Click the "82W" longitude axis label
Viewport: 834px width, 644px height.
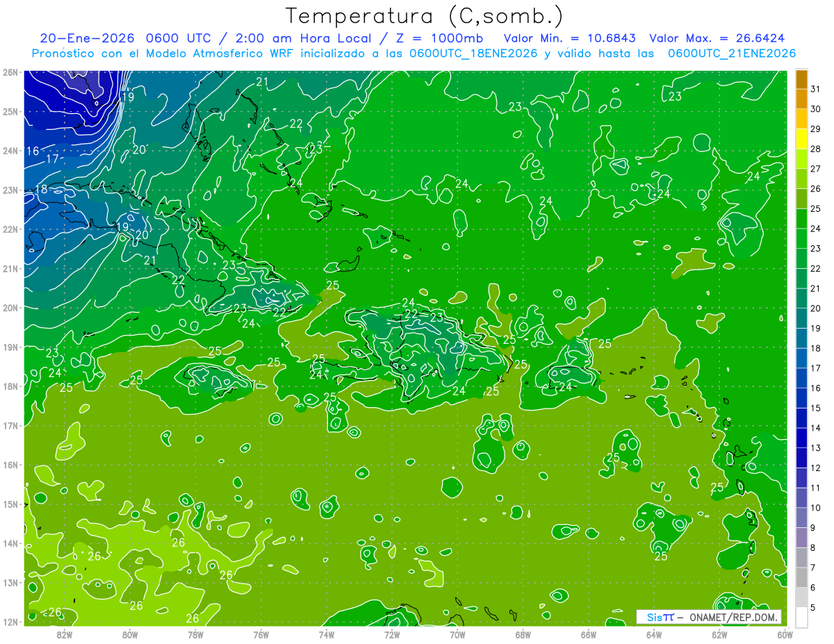[x=64, y=635]
